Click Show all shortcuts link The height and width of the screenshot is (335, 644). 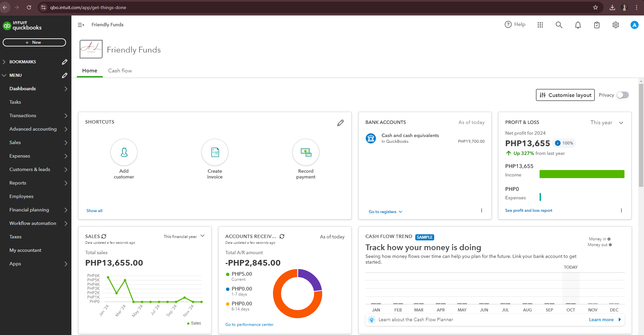pyautogui.click(x=94, y=211)
